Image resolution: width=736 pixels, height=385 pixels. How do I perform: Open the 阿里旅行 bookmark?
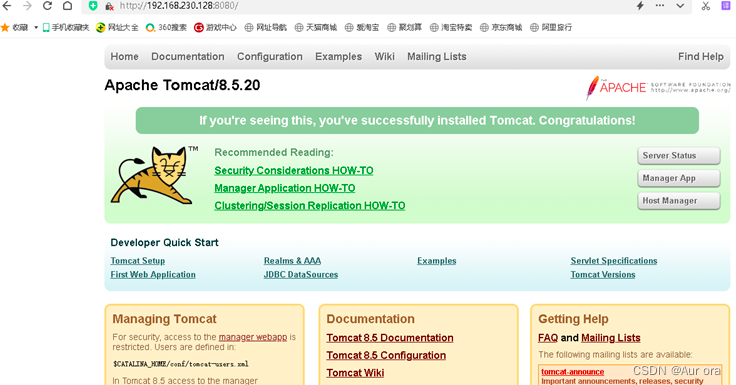point(551,27)
